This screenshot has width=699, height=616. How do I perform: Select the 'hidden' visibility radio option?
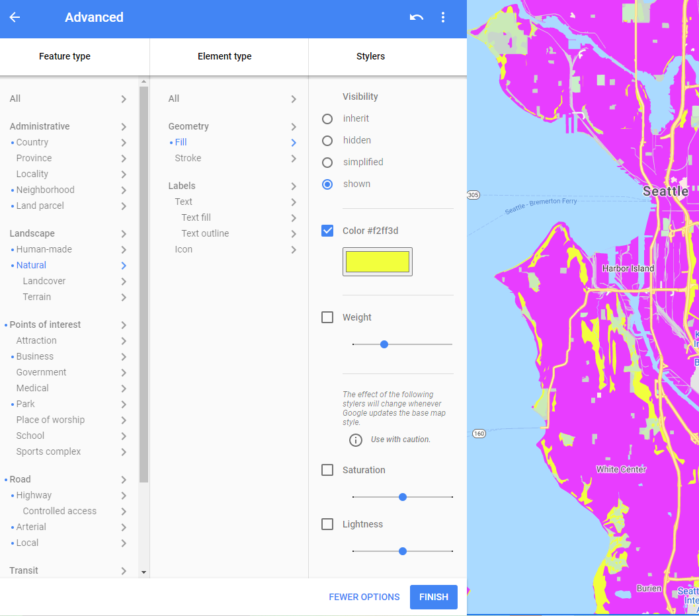click(x=327, y=141)
